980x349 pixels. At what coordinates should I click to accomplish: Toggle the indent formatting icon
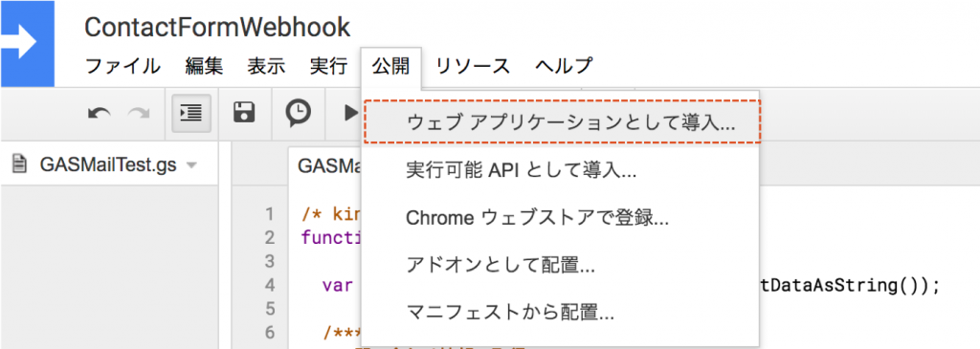[191, 113]
